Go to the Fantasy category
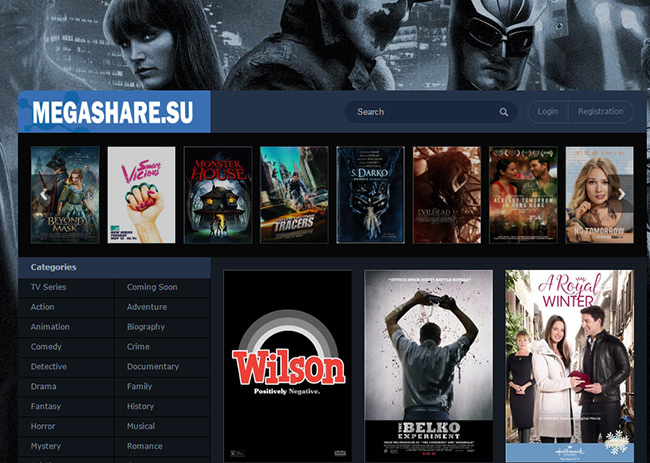Screen dimensions: 650x463 (x=65, y=407)
